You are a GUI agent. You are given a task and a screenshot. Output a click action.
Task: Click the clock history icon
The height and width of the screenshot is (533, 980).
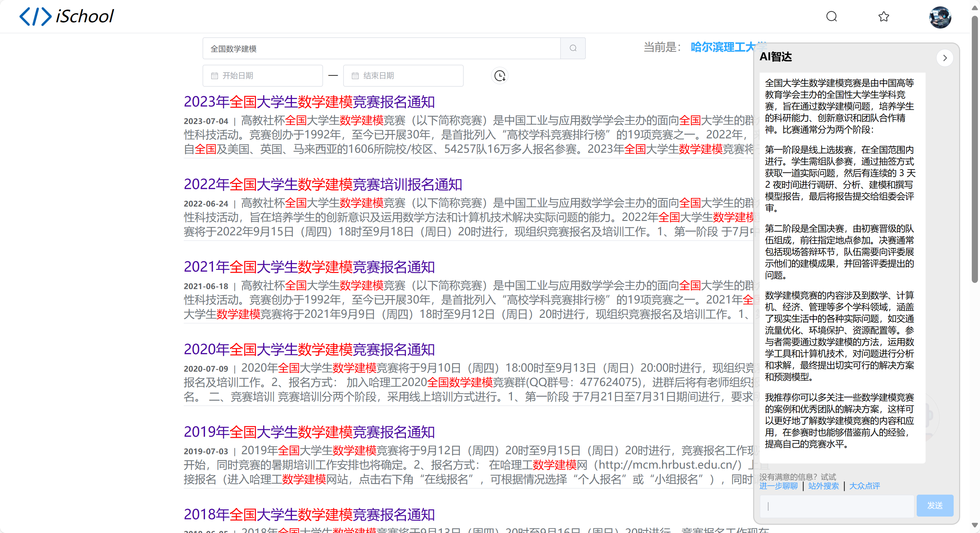pyautogui.click(x=500, y=76)
